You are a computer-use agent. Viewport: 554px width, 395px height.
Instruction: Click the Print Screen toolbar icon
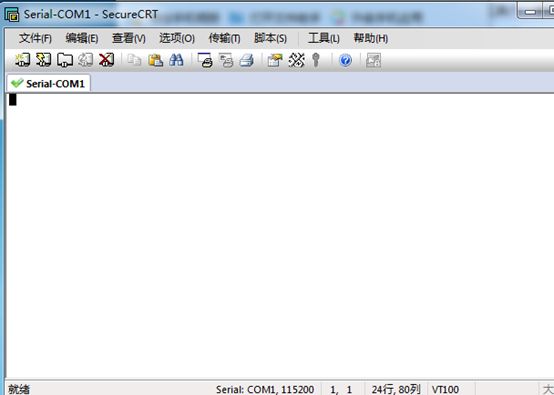pos(205,60)
